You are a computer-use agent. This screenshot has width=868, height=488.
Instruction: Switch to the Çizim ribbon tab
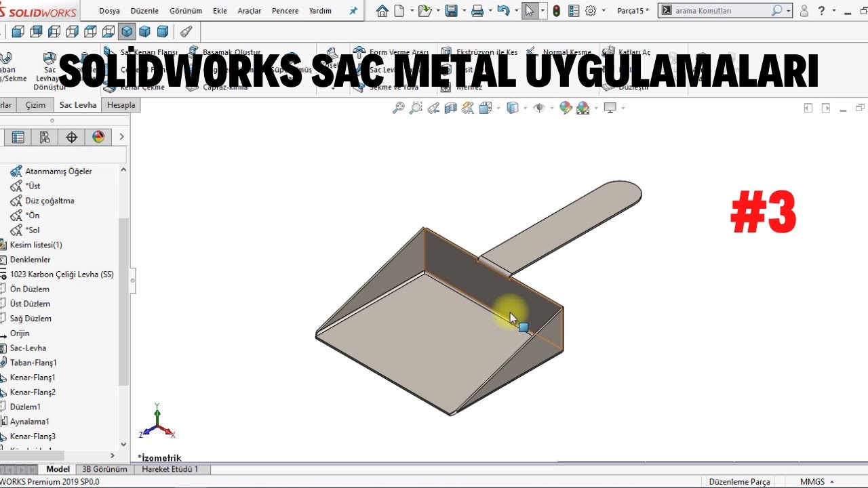coord(35,105)
